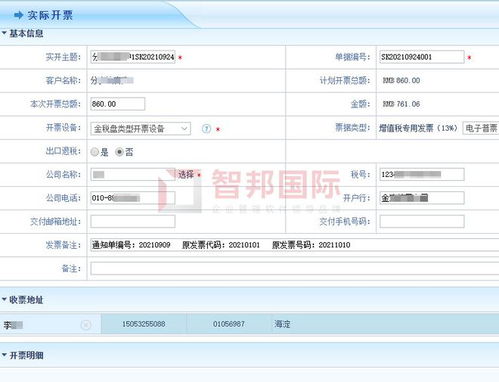
Task: Select the 是 radio for 出口退税
Action: pyautogui.click(x=95, y=152)
